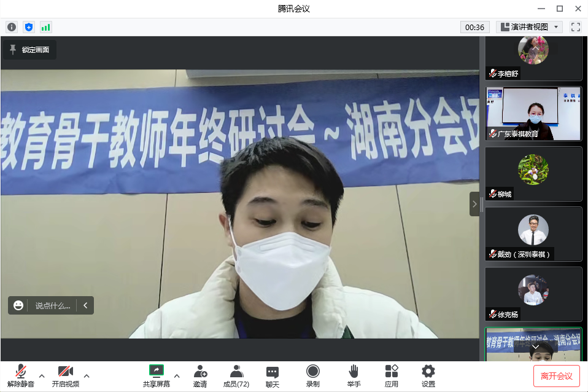Toggle 锁定画面 pin on video

click(x=29, y=50)
